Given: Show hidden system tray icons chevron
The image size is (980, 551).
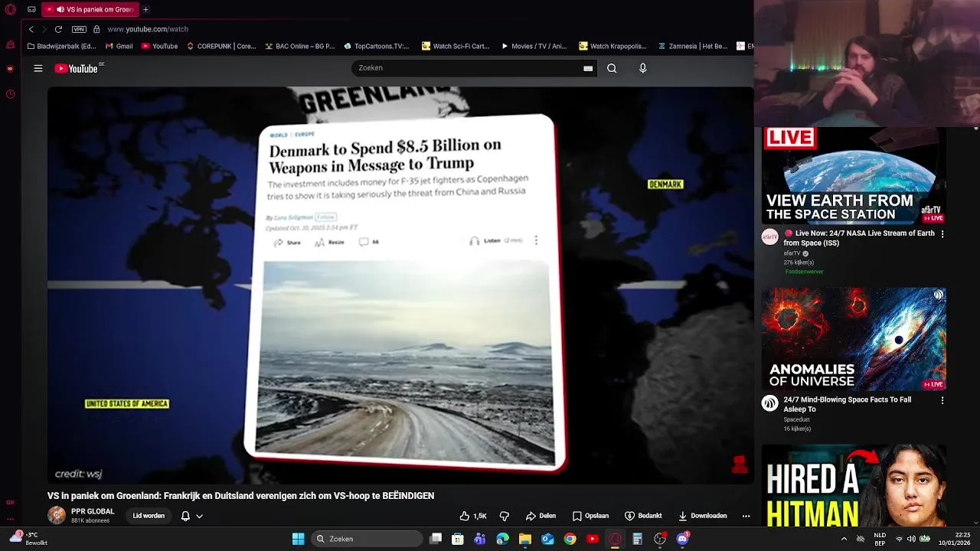Looking at the screenshot, I should pos(844,539).
